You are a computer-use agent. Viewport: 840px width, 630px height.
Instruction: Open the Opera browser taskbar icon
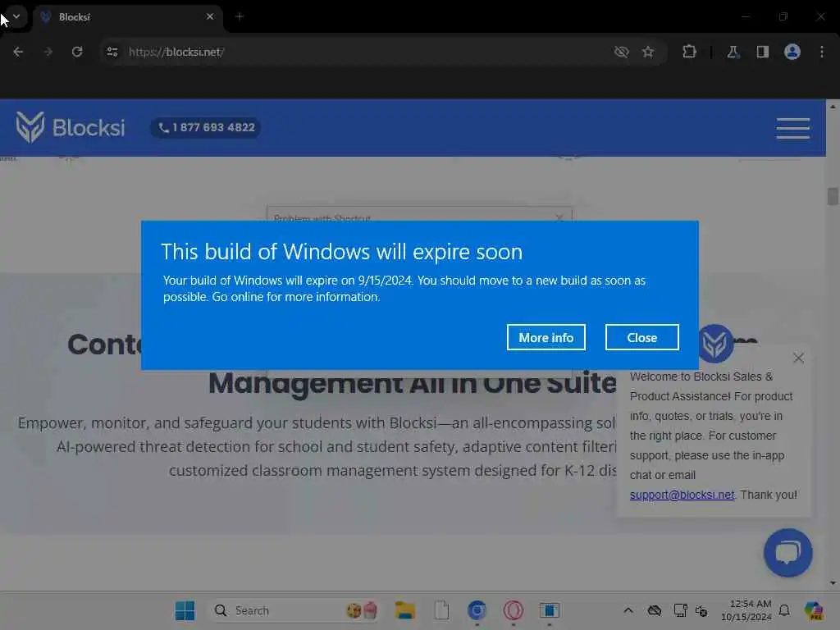(x=514, y=610)
